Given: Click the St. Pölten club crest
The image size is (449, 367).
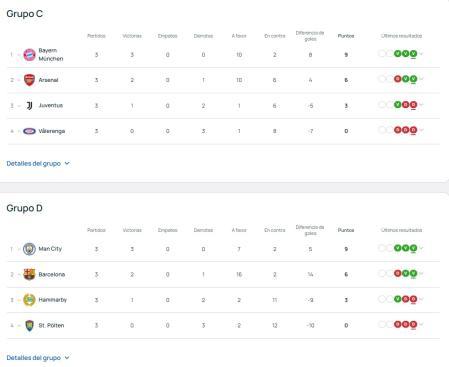Looking at the screenshot, I should coord(29,325).
